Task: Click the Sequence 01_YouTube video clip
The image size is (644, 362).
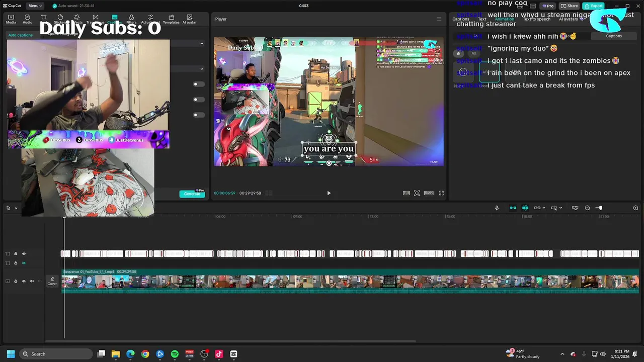Action: pyautogui.click(x=350, y=282)
